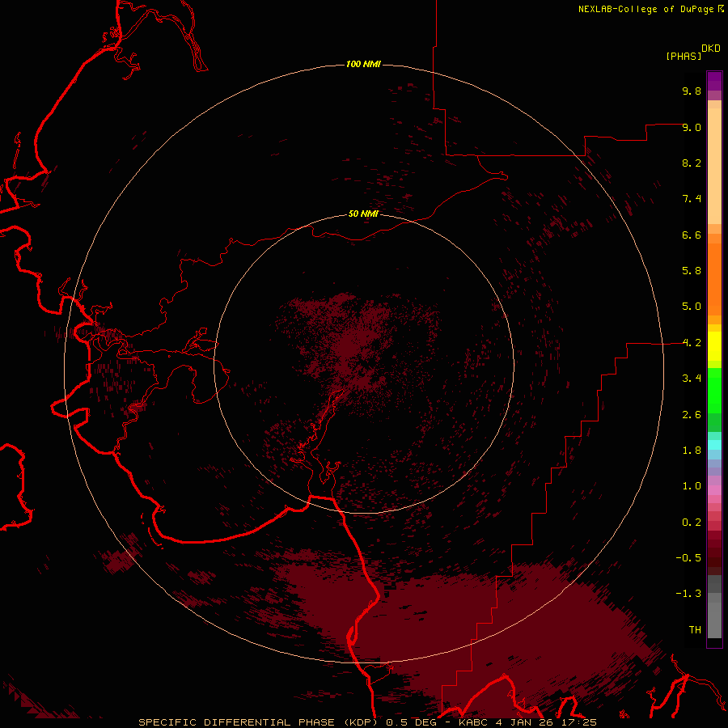Click the 9.0 scale value
Viewport: 728px width, 728px height.
click(x=692, y=127)
